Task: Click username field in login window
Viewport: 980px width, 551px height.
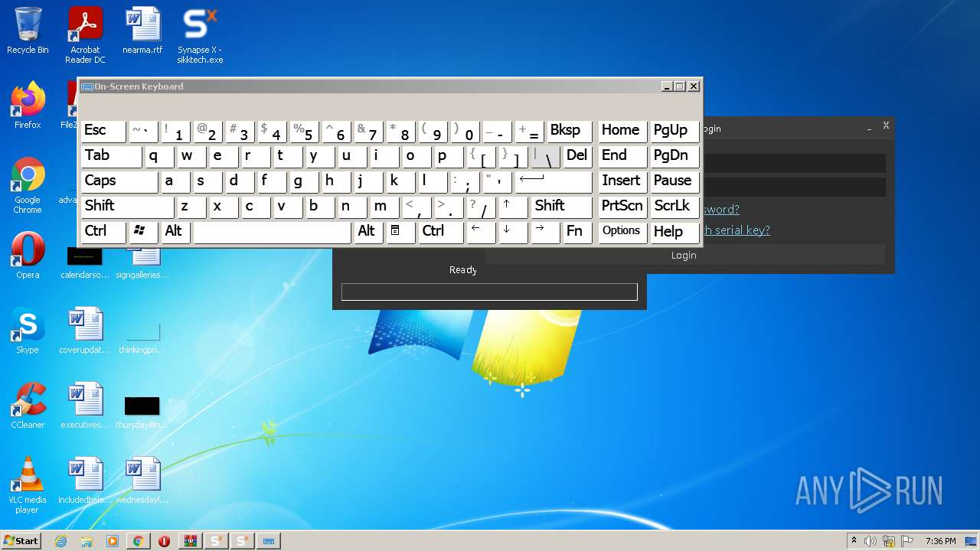Action: click(793, 163)
